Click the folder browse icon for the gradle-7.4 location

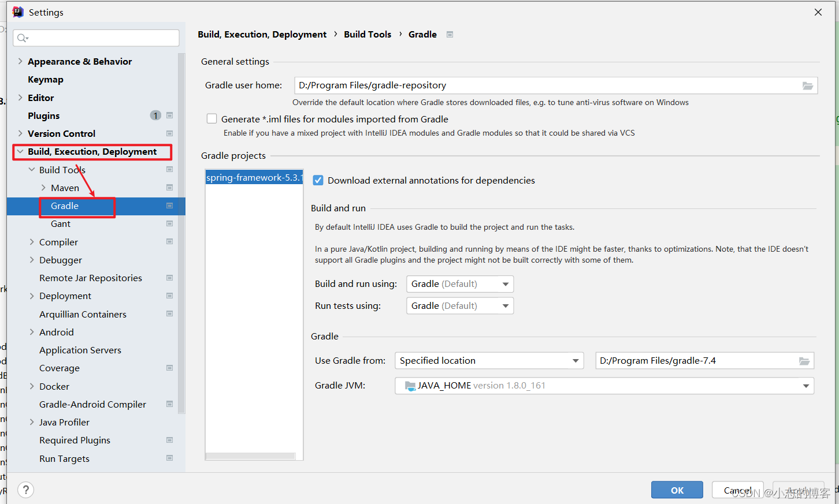pos(804,361)
